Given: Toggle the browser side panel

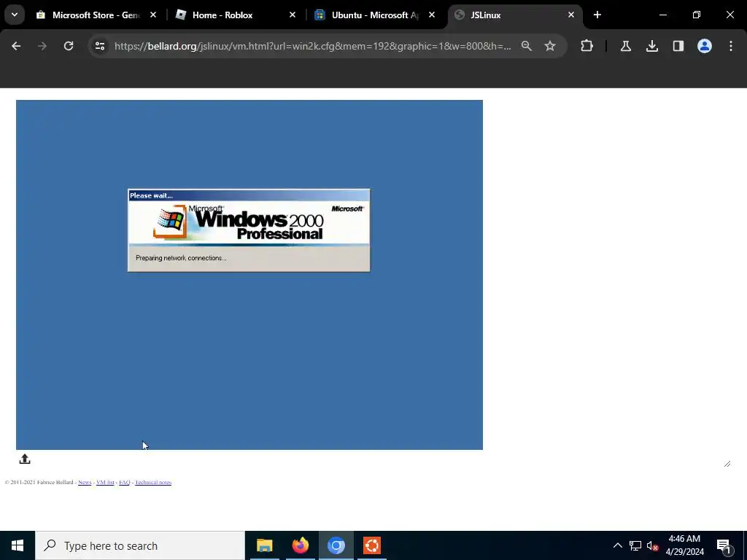Looking at the screenshot, I should (x=678, y=46).
